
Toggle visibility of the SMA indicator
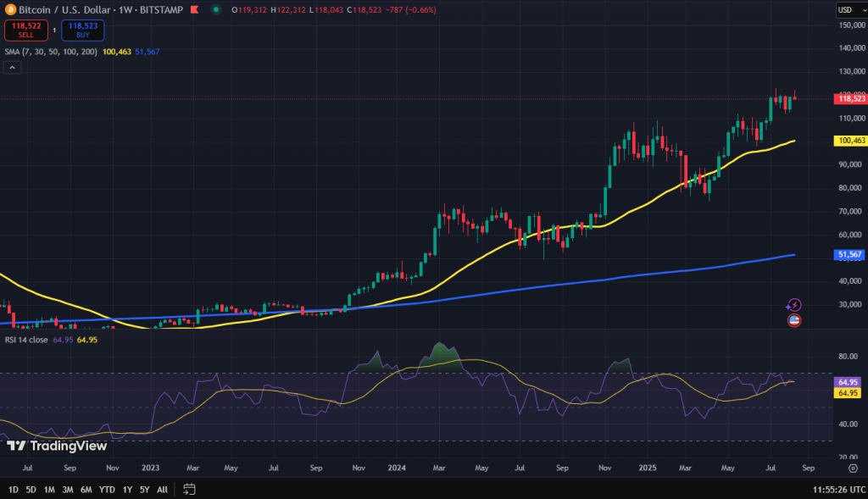pos(49,52)
